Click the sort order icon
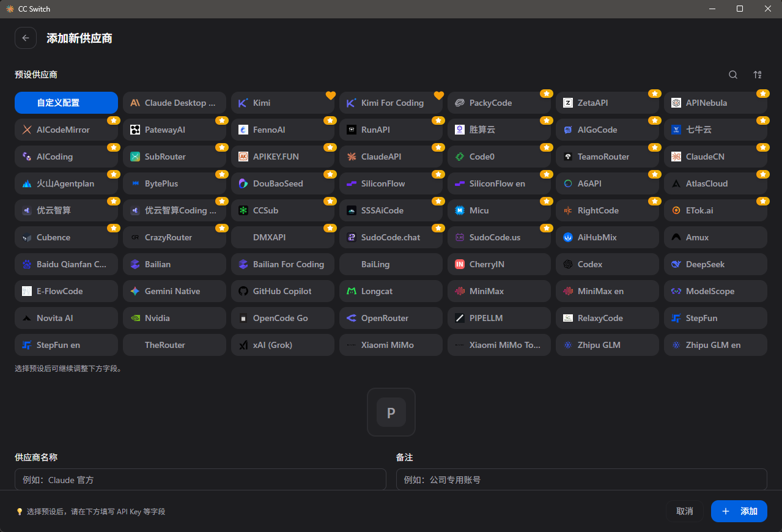Image resolution: width=782 pixels, height=532 pixels. pyautogui.click(x=758, y=75)
